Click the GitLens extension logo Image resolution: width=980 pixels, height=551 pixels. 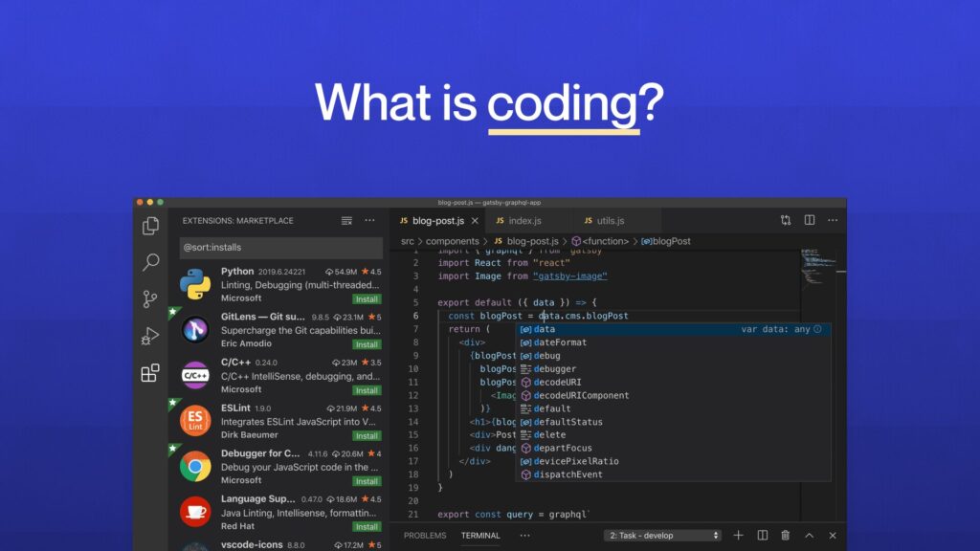[195, 329]
